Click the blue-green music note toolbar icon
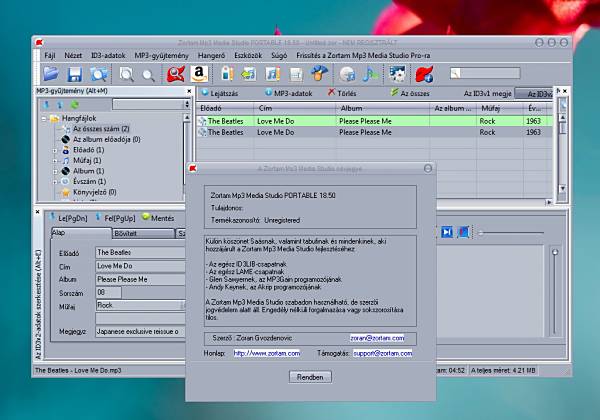Viewport: 600px width, 420px height. click(x=370, y=73)
